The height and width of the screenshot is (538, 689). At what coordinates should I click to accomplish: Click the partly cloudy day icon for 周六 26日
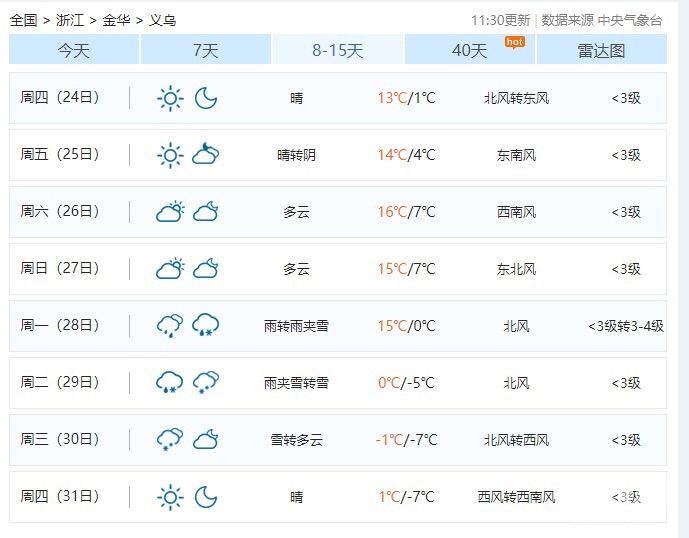pyautogui.click(x=171, y=212)
